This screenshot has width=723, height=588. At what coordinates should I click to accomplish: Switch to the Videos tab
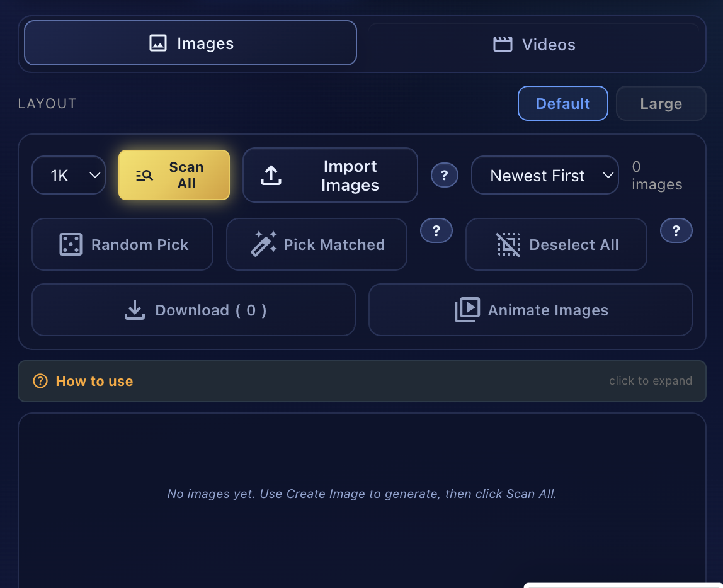pyautogui.click(x=533, y=44)
